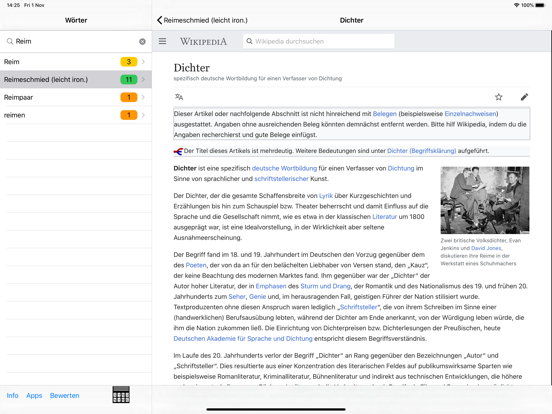Expand chevron of reimen row
Image resolution: width=552 pixels, height=414 pixels.
pos(143,115)
